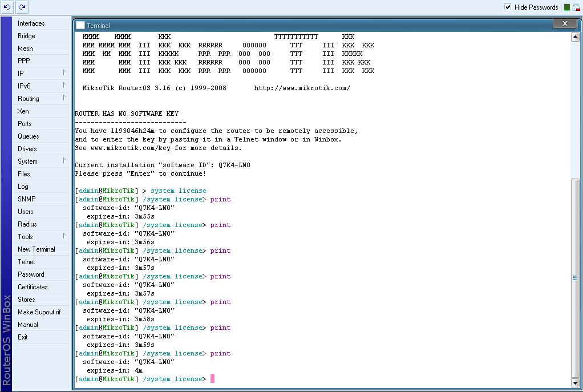Select Drivers in the sidebar

(42, 149)
